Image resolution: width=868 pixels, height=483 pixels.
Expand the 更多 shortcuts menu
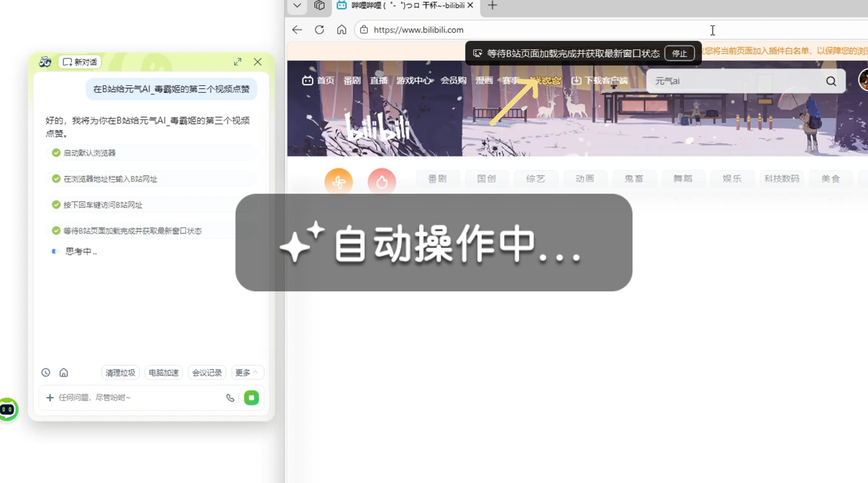pos(247,373)
